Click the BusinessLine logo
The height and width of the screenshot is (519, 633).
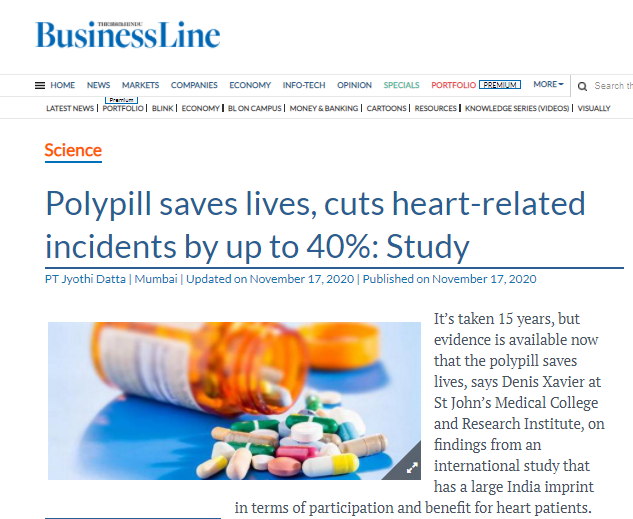128,35
